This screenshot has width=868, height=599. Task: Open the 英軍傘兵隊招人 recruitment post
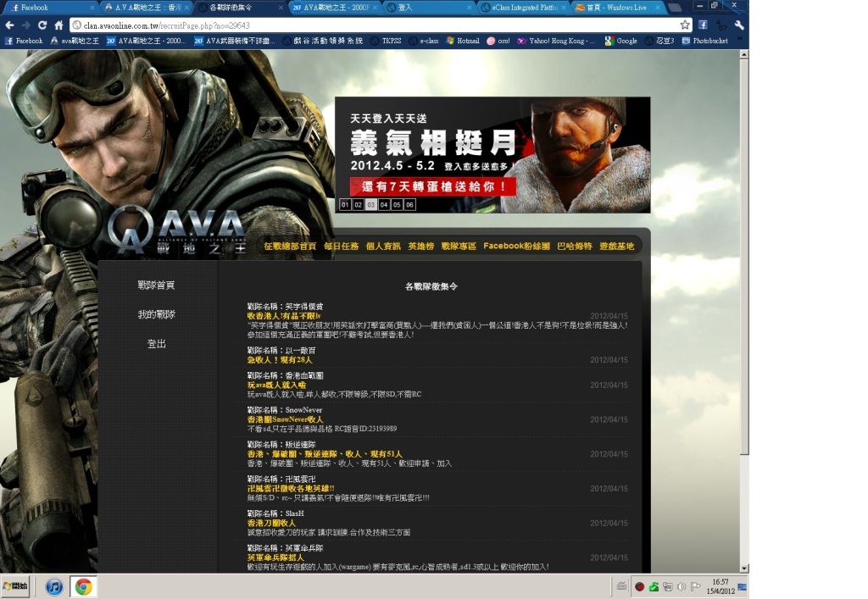pos(275,557)
